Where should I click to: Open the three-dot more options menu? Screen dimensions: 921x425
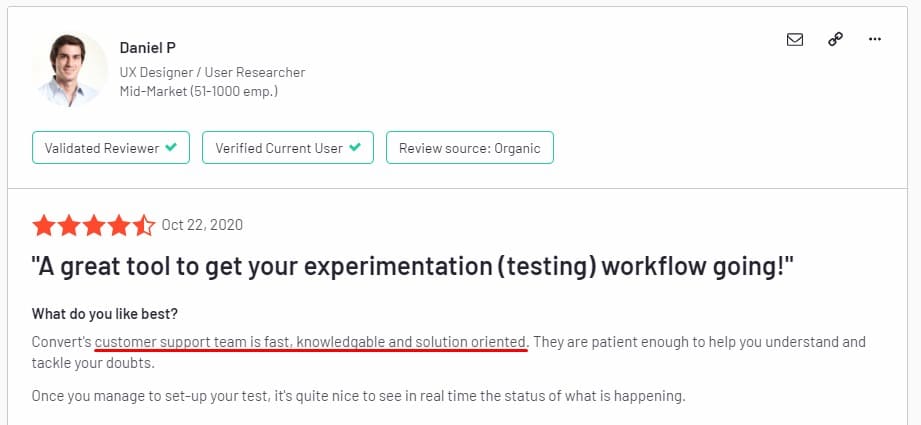pyautogui.click(x=875, y=40)
